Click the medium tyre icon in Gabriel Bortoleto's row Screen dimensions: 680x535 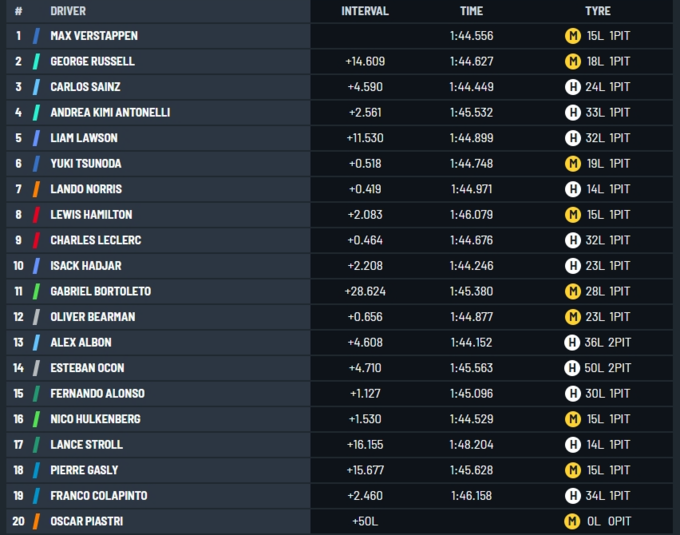click(572, 291)
